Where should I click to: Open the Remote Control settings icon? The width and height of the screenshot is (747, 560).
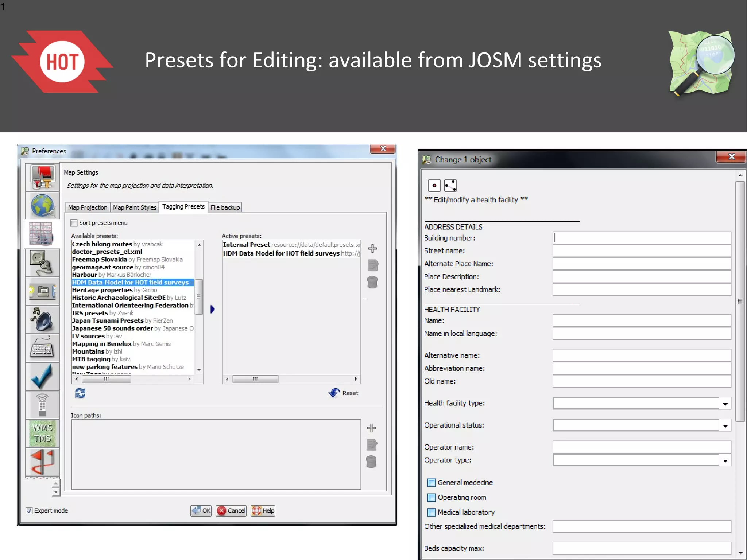click(43, 405)
